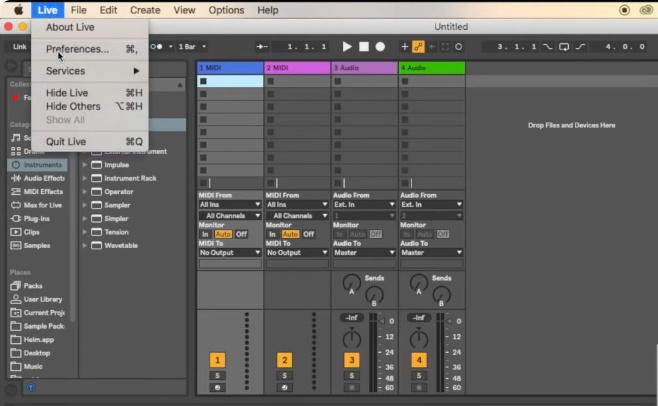Select Clips category in browser

click(x=25, y=232)
